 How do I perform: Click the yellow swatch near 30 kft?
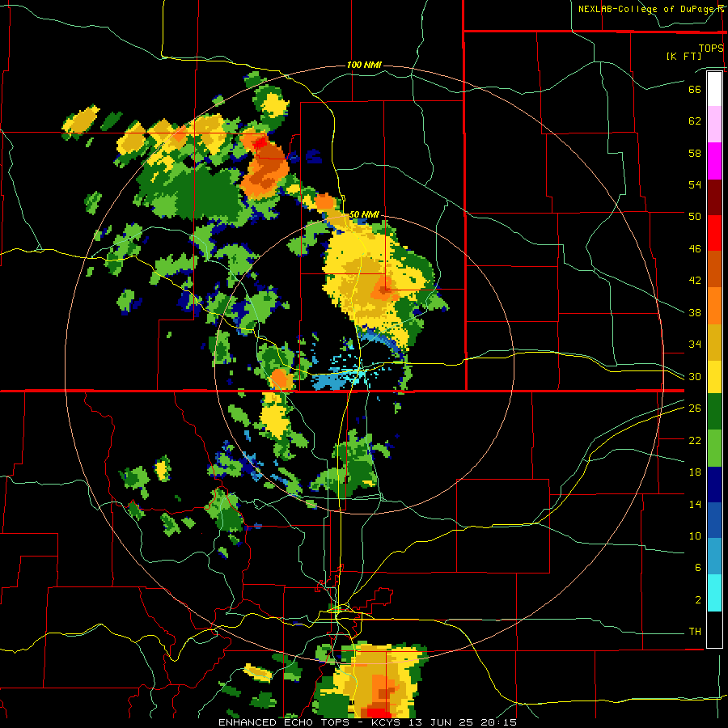[714, 376]
